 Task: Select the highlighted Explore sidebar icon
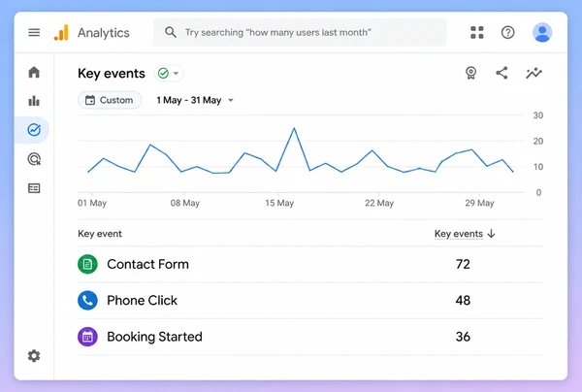34,130
